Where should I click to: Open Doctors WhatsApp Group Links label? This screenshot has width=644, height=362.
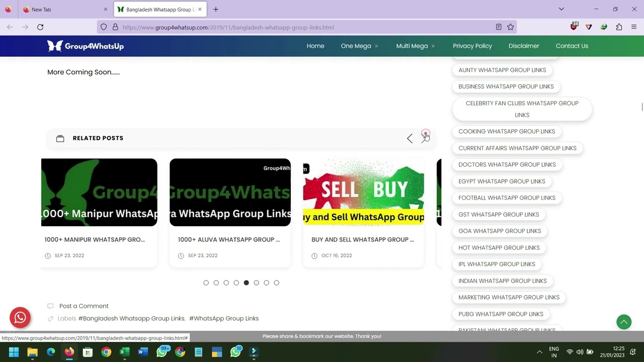(507, 164)
